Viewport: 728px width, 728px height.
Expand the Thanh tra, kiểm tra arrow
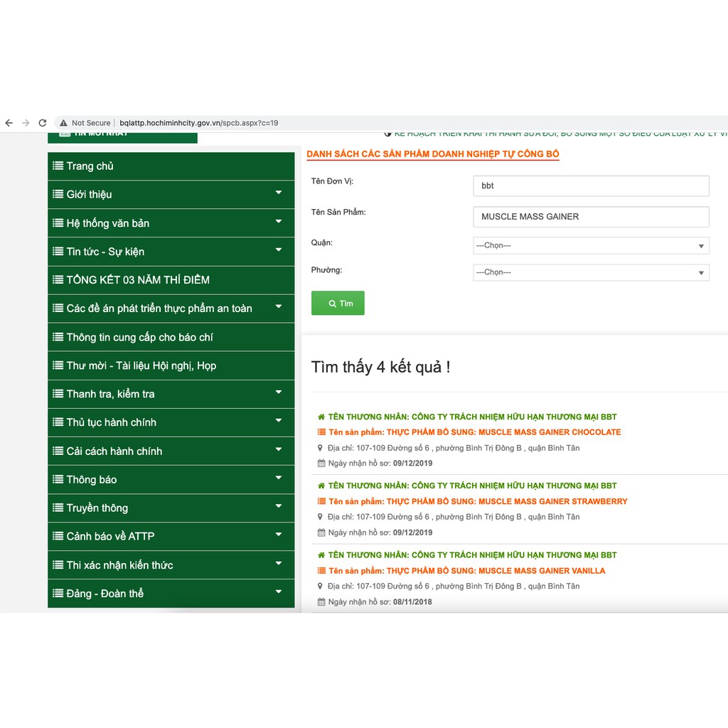279,392
